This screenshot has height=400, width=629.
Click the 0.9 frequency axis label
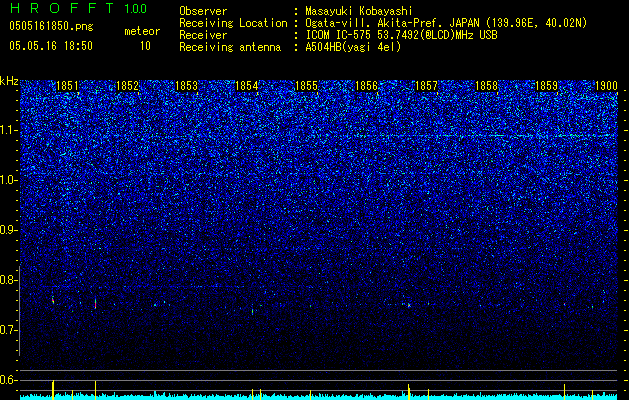(9, 230)
